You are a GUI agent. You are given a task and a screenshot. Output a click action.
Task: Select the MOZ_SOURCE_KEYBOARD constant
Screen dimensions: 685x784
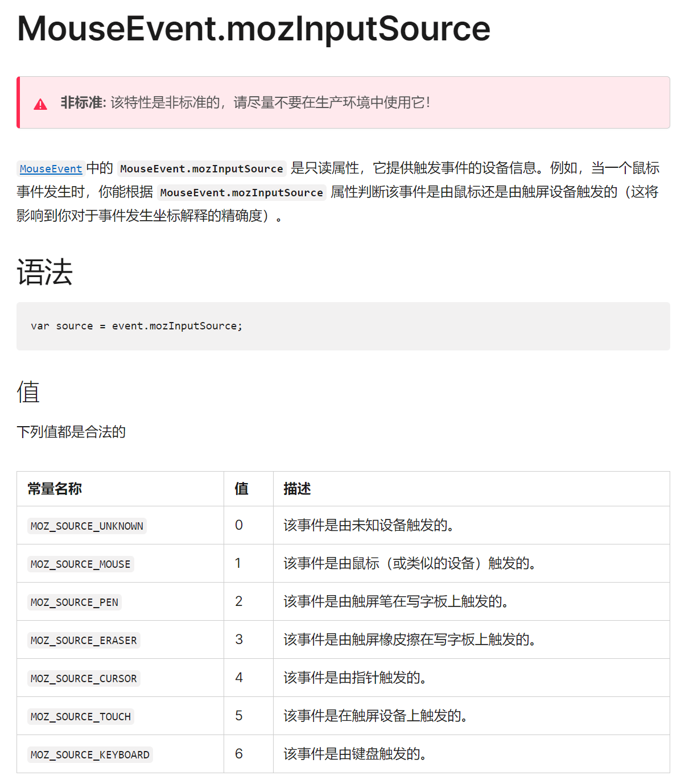[x=89, y=754]
